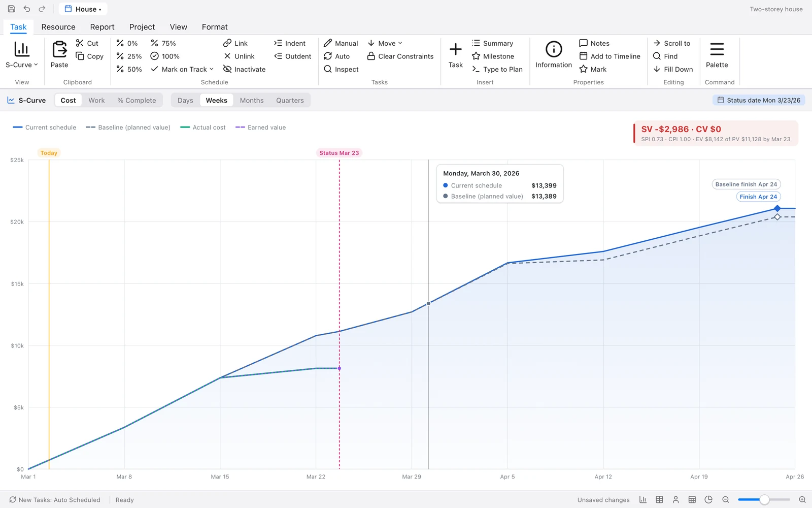The width and height of the screenshot is (812, 508).
Task: Open the Report ribbon tab
Action: point(102,27)
